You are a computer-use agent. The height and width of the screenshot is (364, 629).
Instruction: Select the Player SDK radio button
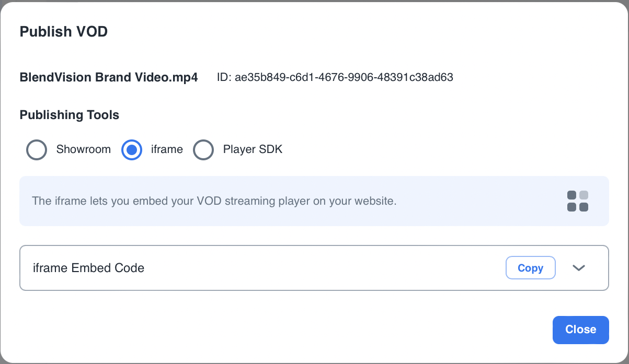click(203, 150)
